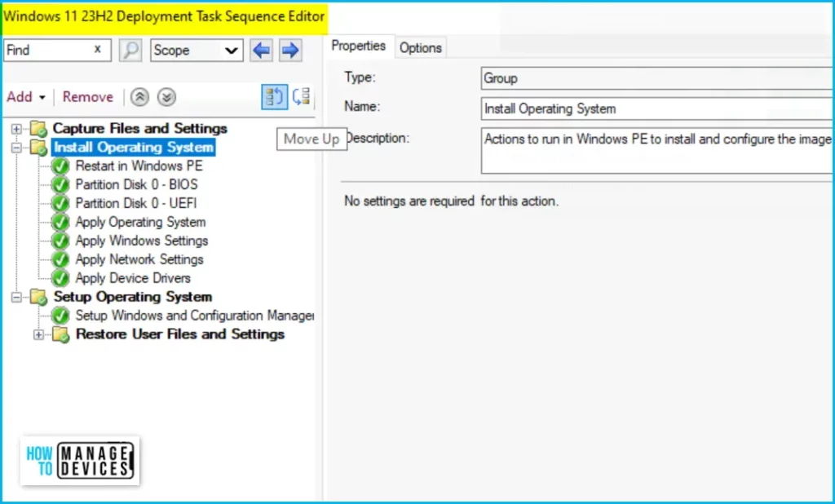
Task: Select Restore User Files and Settings group
Action: tap(180, 334)
